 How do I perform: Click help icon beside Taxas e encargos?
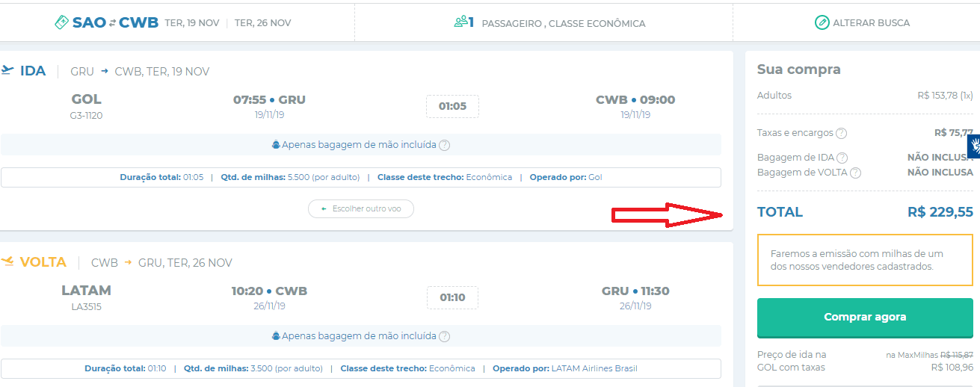tap(841, 133)
